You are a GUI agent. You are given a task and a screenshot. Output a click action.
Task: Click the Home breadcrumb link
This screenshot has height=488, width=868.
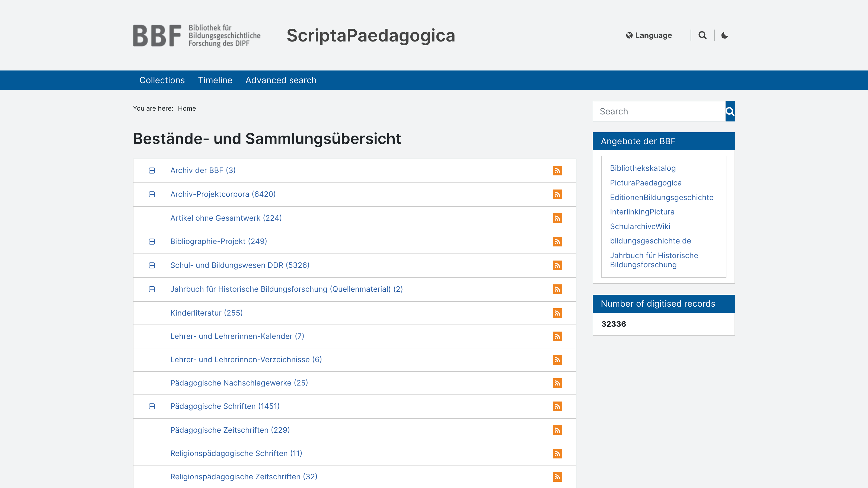click(187, 108)
